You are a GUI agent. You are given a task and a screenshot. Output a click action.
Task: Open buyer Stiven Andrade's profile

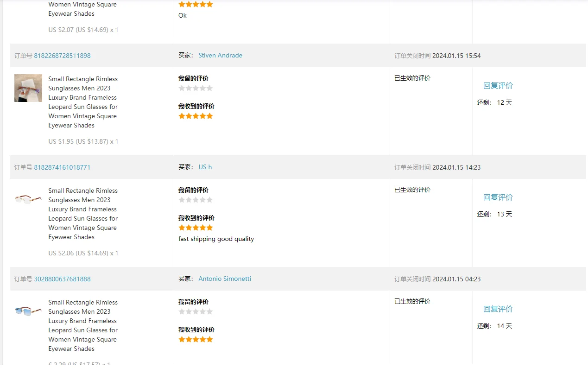click(220, 55)
